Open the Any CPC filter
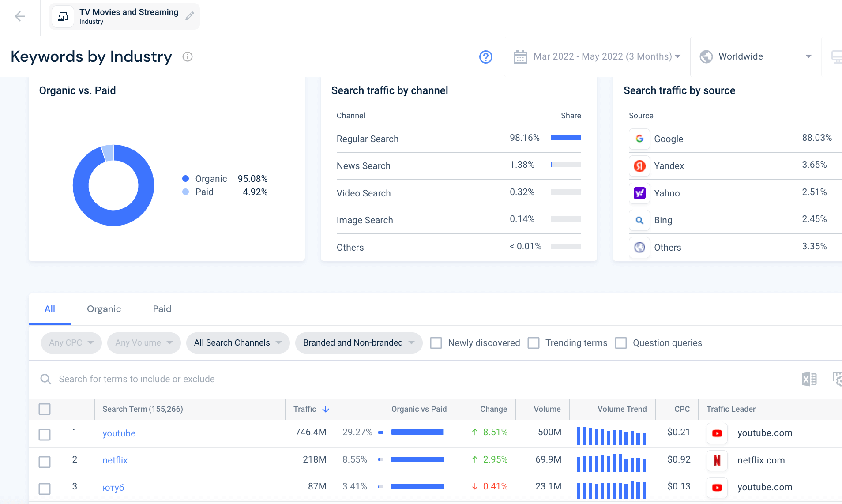This screenshot has height=504, width=842. [x=71, y=343]
